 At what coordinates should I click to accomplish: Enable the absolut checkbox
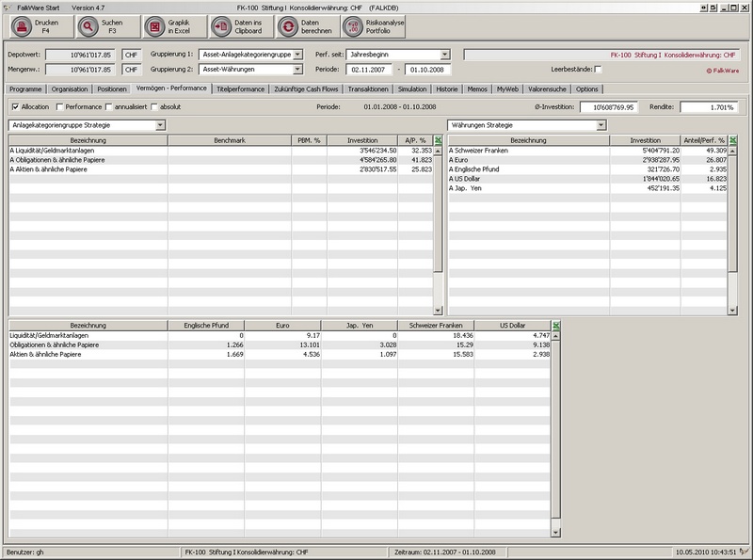(154, 107)
